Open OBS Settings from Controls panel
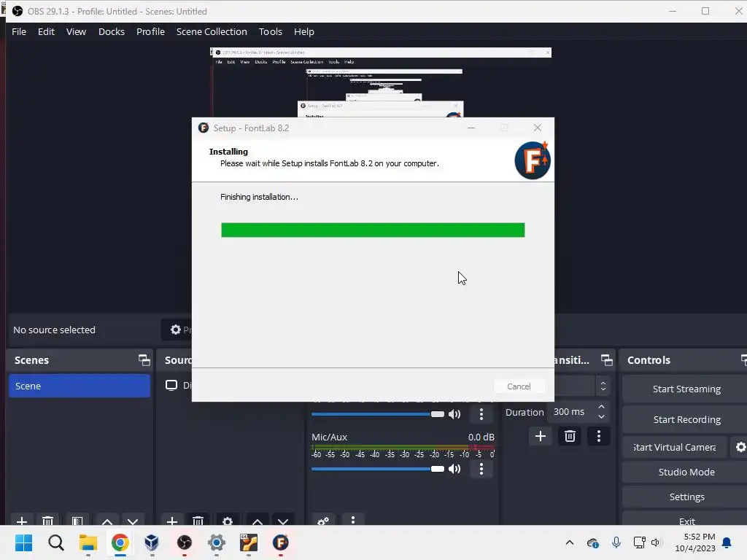The width and height of the screenshot is (747, 560). (x=686, y=497)
